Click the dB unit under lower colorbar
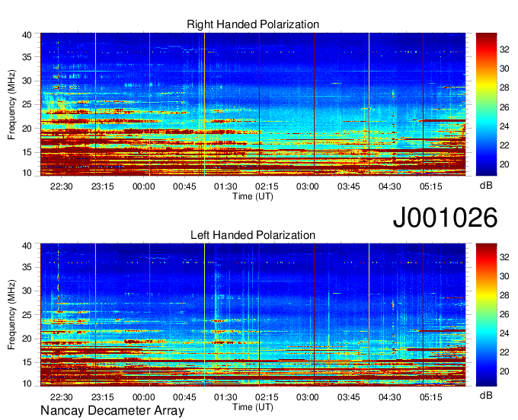The width and height of the screenshot is (518, 420). (486, 395)
